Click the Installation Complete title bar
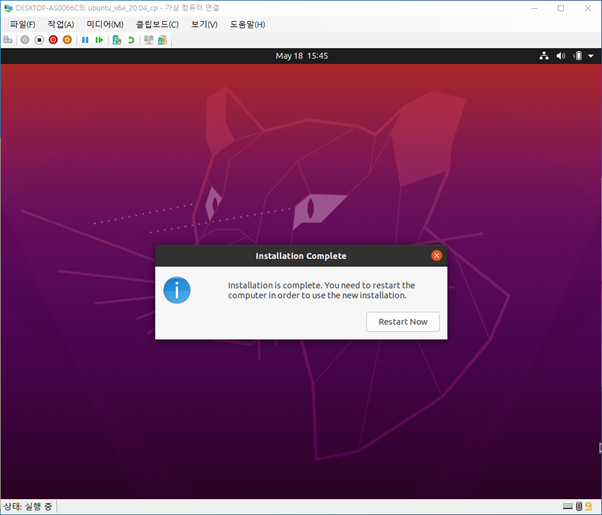Image resolution: width=602 pixels, height=515 pixels. pos(301,256)
